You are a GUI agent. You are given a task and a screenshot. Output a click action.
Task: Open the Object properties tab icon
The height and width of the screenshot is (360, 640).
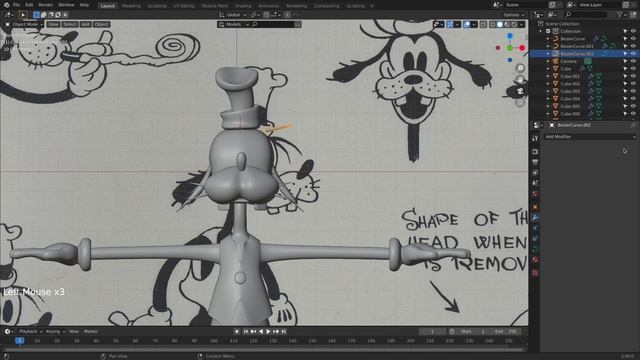coord(535,207)
